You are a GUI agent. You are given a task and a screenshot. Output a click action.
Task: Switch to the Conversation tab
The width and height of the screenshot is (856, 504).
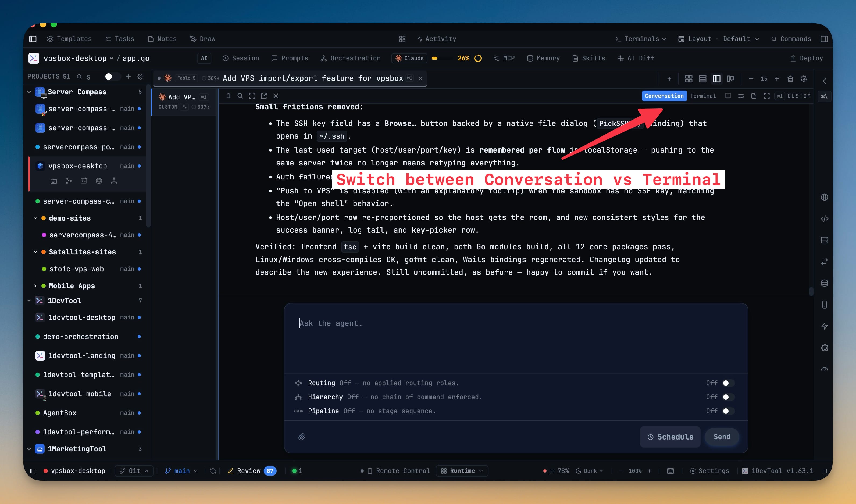(664, 96)
